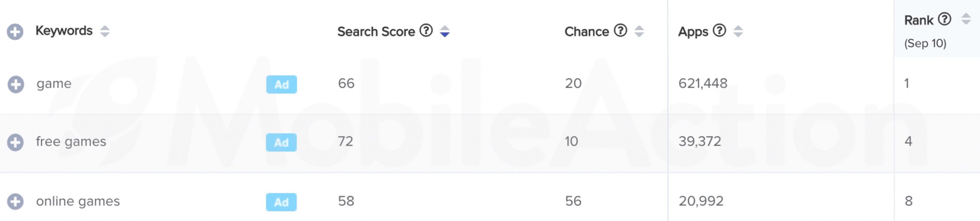The height and width of the screenshot is (221, 980).
Task: Add the 'online games' keyword with plus icon
Action: pyautogui.click(x=15, y=201)
